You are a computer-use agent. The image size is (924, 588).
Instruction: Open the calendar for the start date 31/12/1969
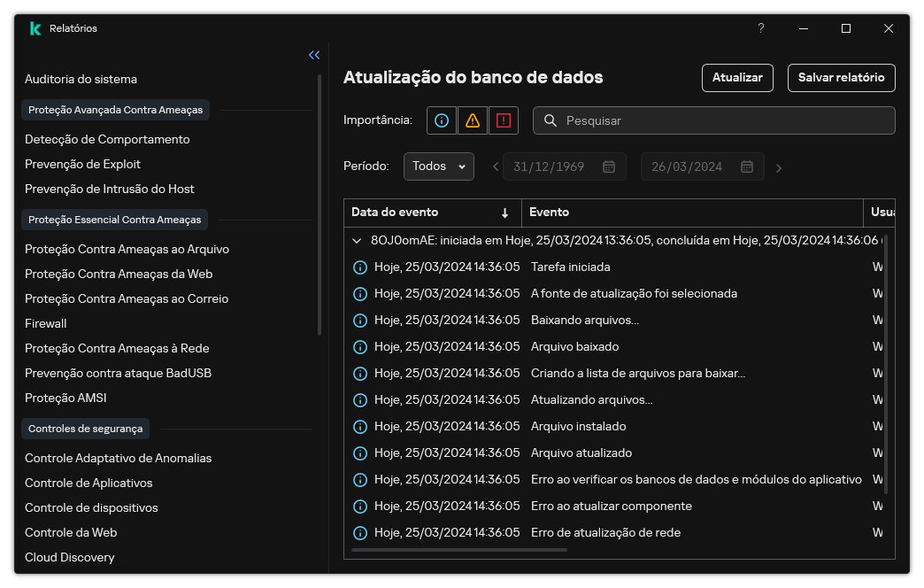point(608,166)
